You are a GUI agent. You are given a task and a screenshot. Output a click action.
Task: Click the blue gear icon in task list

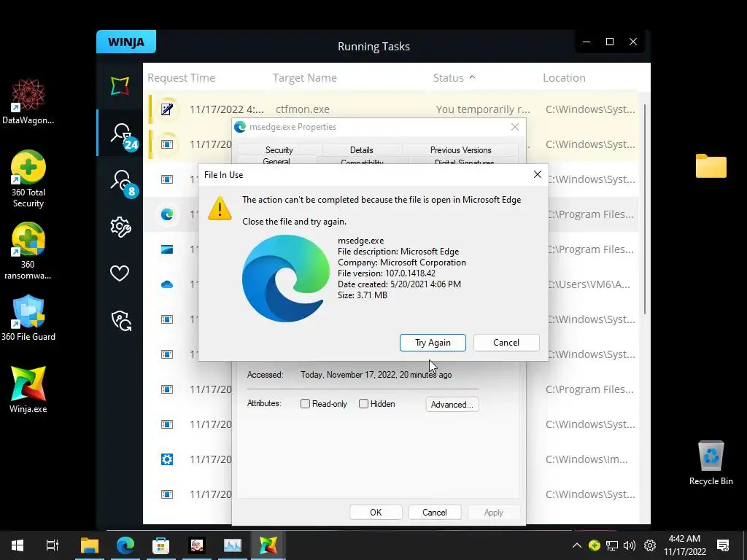coord(167,459)
